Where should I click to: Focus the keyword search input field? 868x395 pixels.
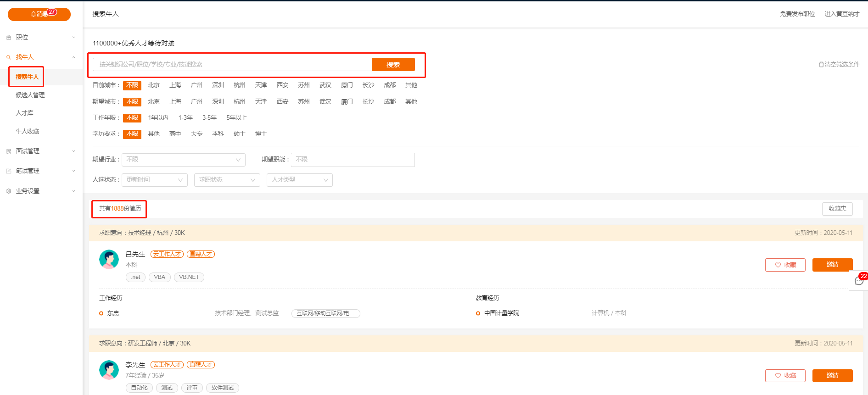coord(232,65)
